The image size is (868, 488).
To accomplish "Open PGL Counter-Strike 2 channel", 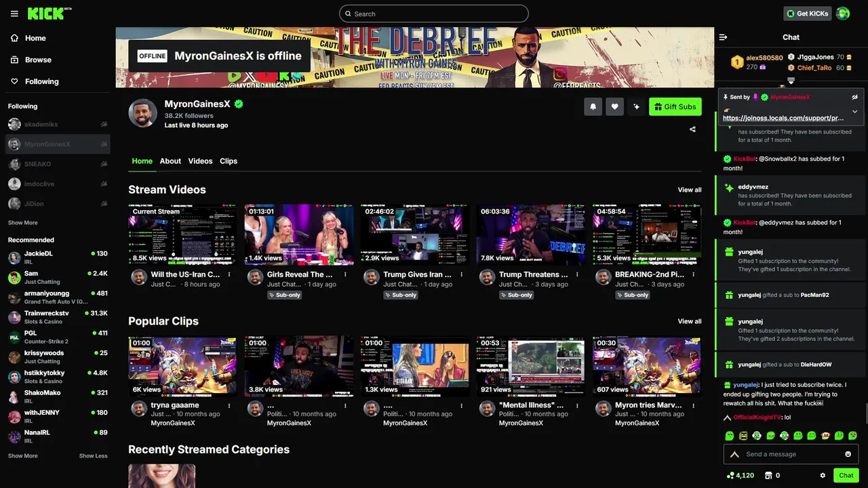I will [x=58, y=337].
